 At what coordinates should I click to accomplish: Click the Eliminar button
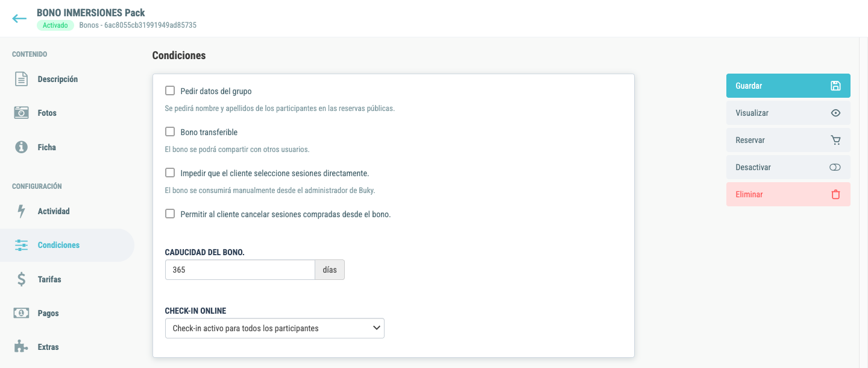[788, 194]
